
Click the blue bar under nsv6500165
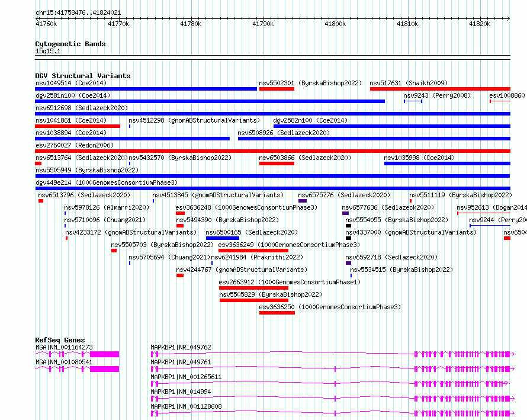(223, 238)
